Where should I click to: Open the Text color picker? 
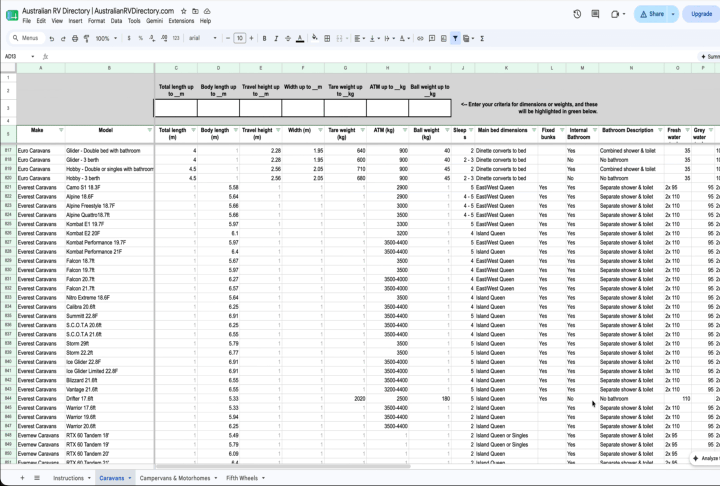[300, 39]
